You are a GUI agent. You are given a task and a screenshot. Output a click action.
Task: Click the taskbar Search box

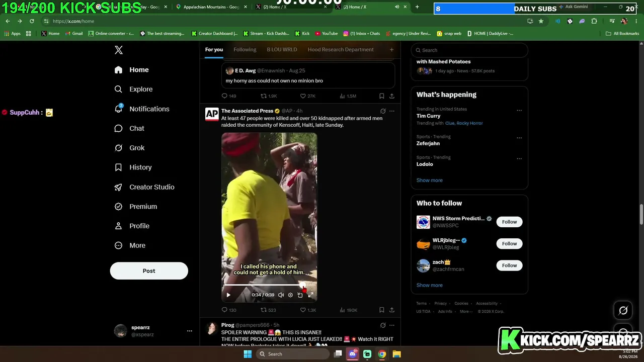tap(293, 354)
